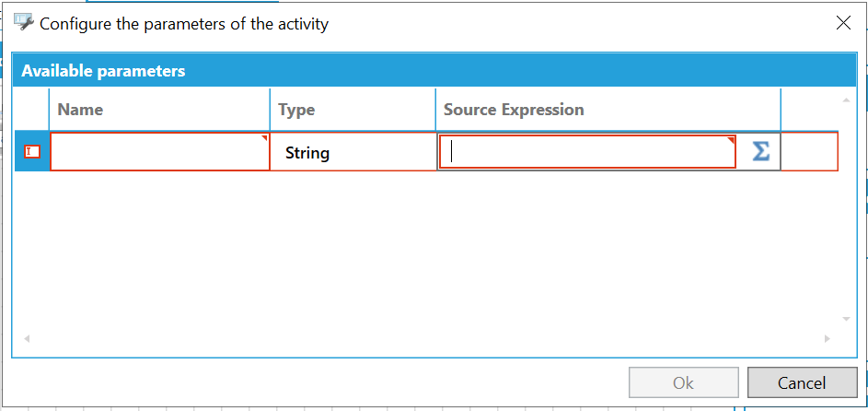The width and height of the screenshot is (868, 411).
Task: Select the Source Expression column header
Action: 608,110
